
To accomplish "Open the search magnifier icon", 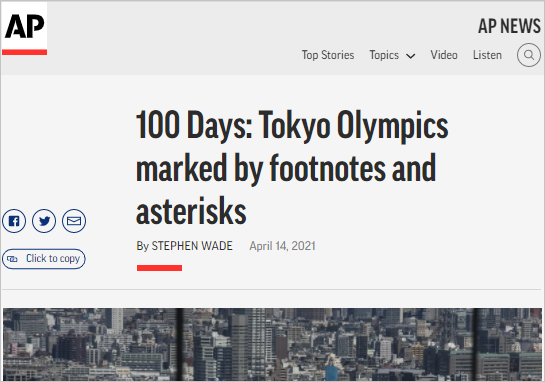I will tap(528, 55).
